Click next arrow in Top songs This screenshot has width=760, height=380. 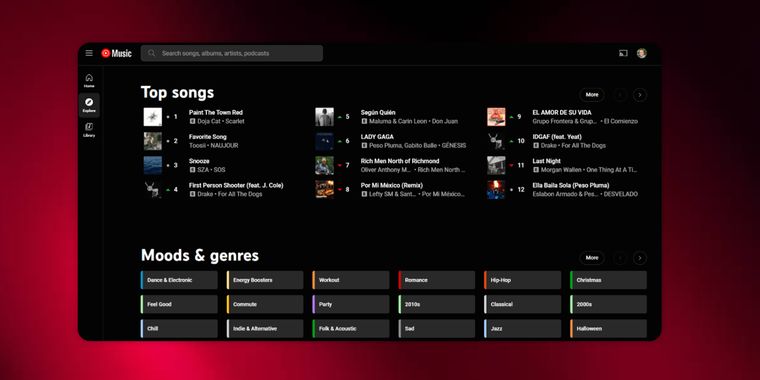point(640,95)
